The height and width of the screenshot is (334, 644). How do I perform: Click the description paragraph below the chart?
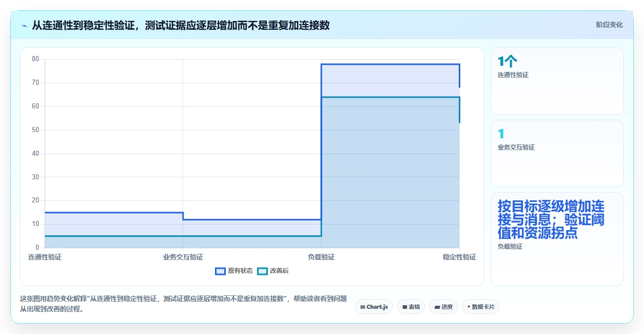(x=183, y=304)
